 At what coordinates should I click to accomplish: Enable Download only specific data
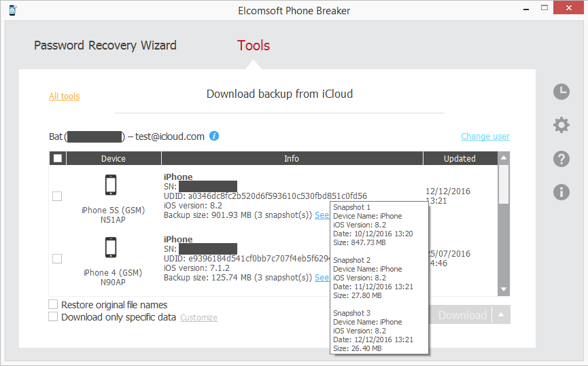click(x=53, y=317)
